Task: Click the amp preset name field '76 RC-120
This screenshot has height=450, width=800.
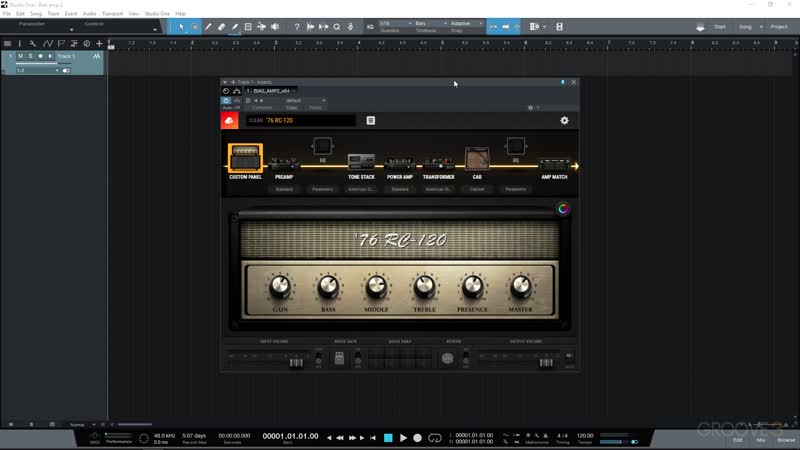Action: coord(301,120)
